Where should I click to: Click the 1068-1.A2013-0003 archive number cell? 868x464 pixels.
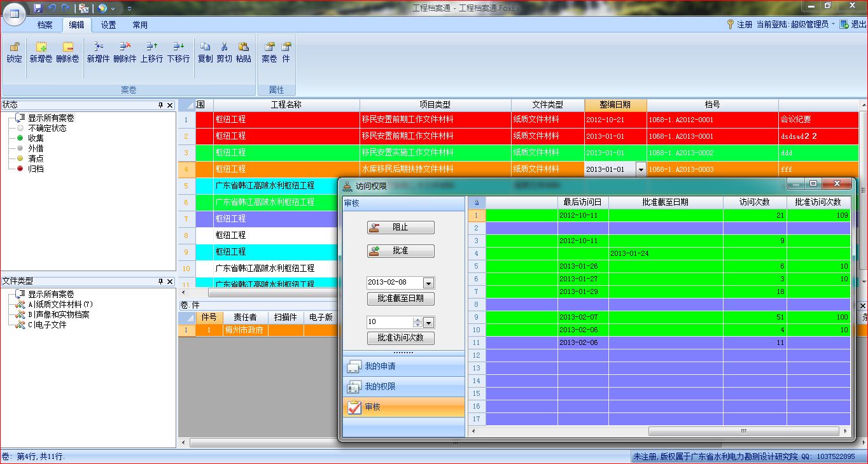pyautogui.click(x=713, y=169)
